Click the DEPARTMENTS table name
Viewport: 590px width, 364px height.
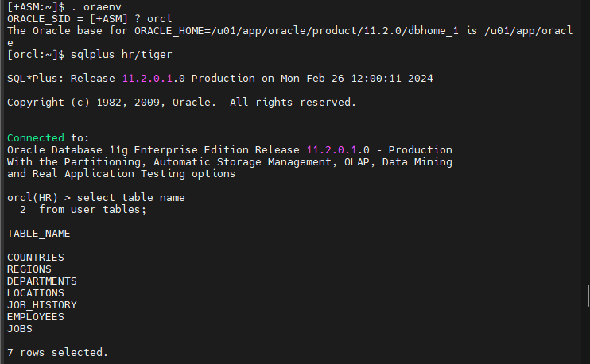tap(42, 281)
